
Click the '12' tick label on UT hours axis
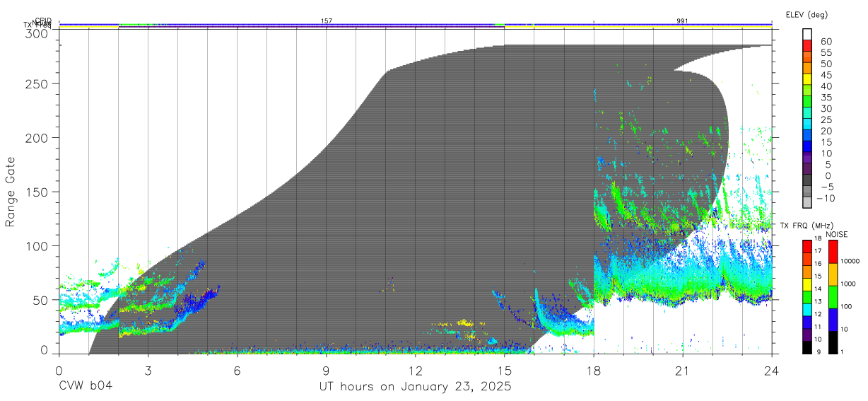[x=415, y=371]
